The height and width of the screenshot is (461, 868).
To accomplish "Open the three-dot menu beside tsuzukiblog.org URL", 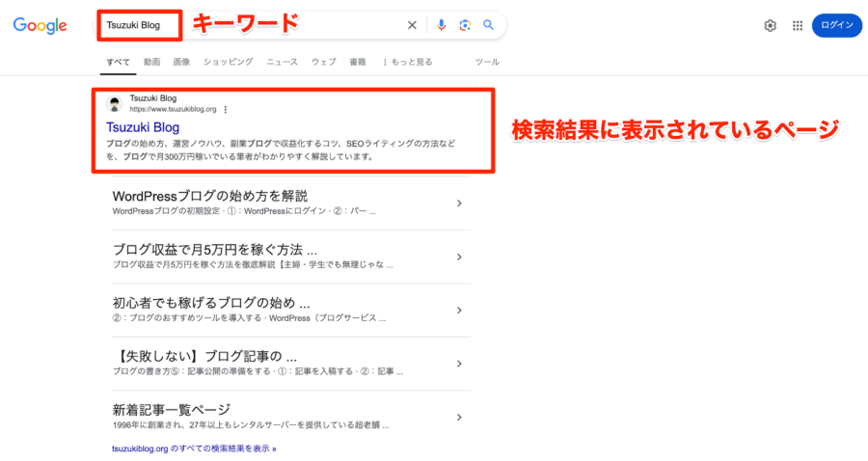I will point(226,110).
